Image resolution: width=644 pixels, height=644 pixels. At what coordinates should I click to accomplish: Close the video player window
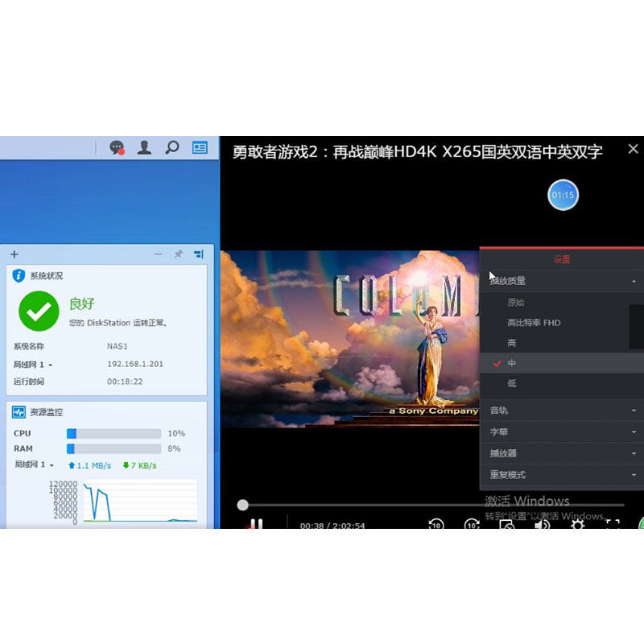[633, 149]
